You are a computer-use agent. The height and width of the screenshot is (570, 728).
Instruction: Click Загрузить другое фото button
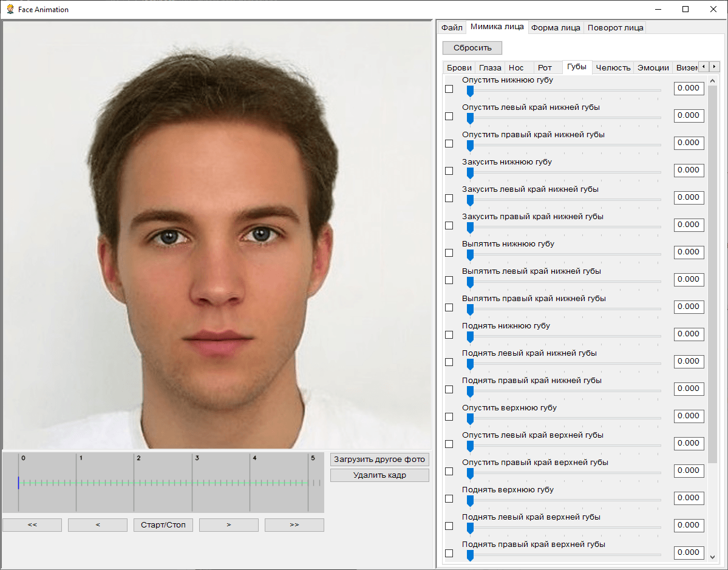click(x=379, y=460)
